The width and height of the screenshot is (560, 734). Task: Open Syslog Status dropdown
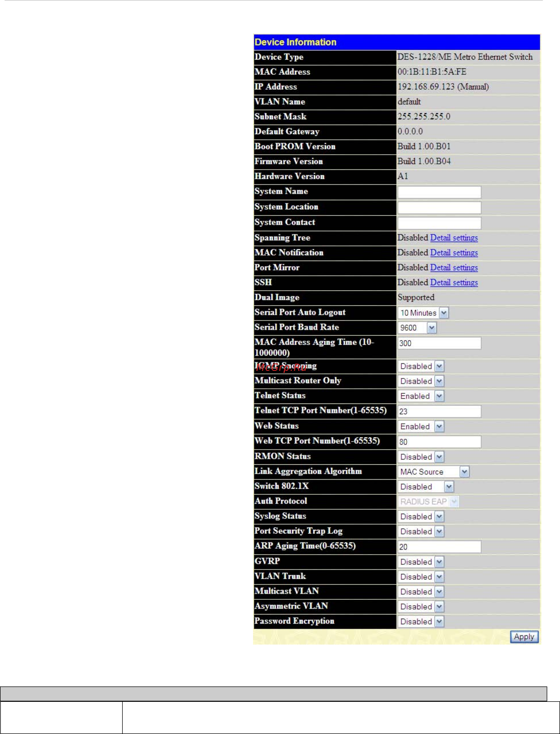coord(420,516)
